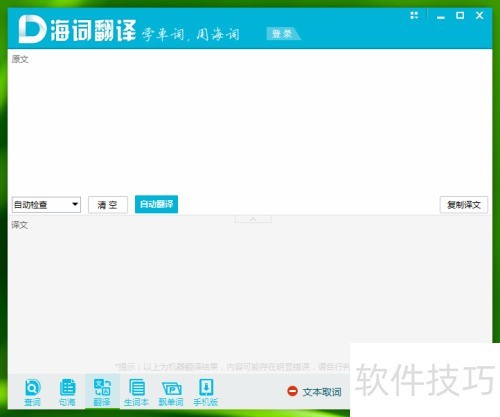Screen dimensions: 500x417
Task: Click the grid menu icon in title bar
Action: pos(414,15)
